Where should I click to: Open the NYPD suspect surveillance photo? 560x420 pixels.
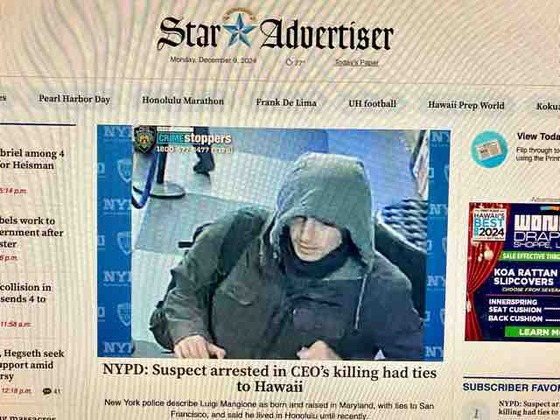[273, 242]
